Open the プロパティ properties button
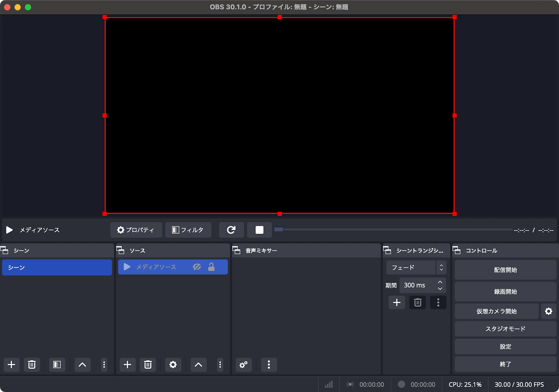This screenshot has height=392, width=559. (x=136, y=230)
